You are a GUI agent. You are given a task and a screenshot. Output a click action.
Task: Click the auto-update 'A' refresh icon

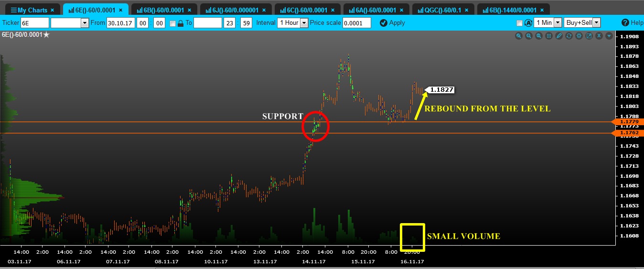(x=528, y=22)
